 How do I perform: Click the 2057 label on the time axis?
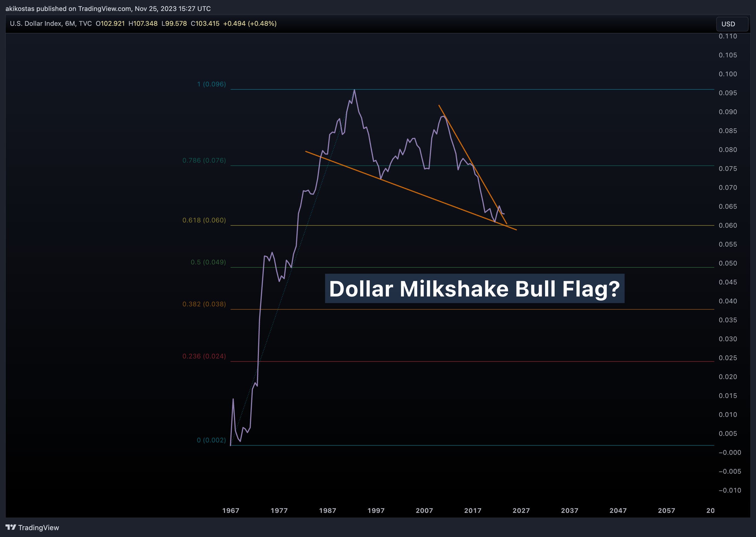coord(666,511)
